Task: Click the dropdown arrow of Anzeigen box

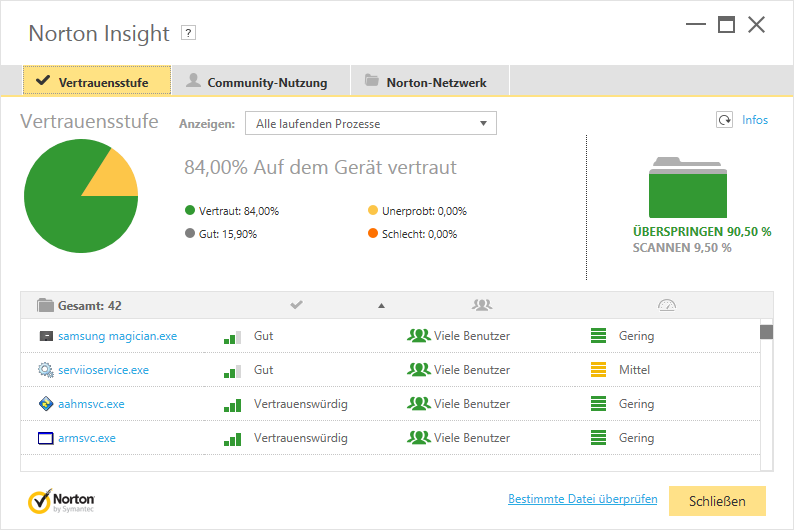Action: 483,124
